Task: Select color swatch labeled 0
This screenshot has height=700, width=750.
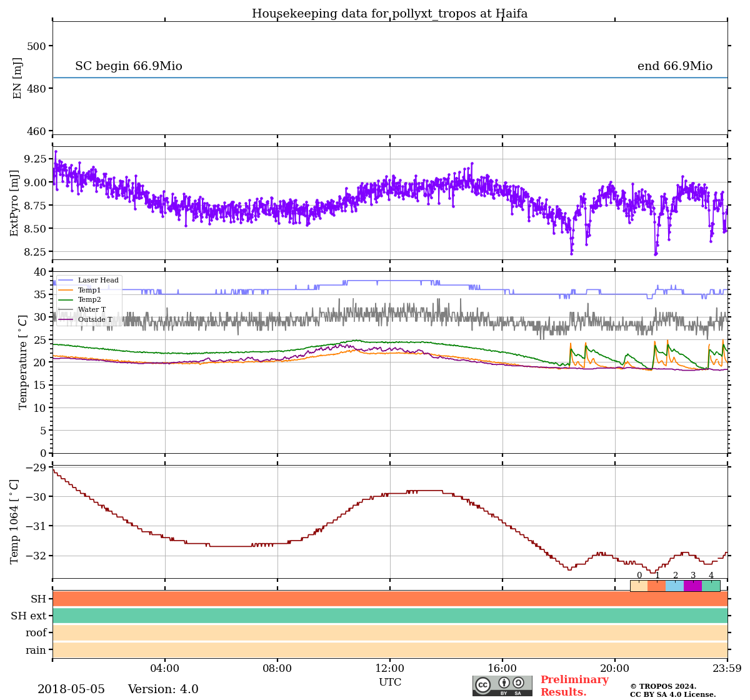Action: (639, 586)
